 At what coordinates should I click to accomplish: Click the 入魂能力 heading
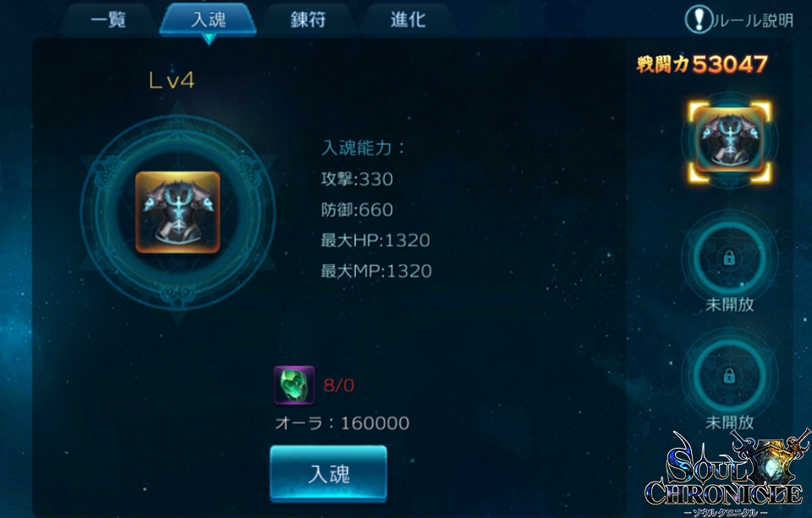[x=363, y=148]
